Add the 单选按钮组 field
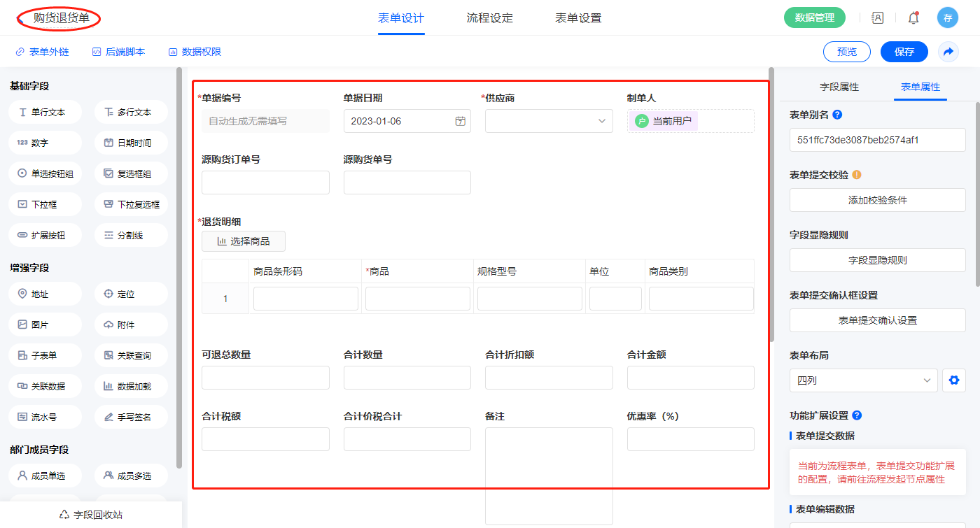This screenshot has width=980, height=528. click(45, 173)
